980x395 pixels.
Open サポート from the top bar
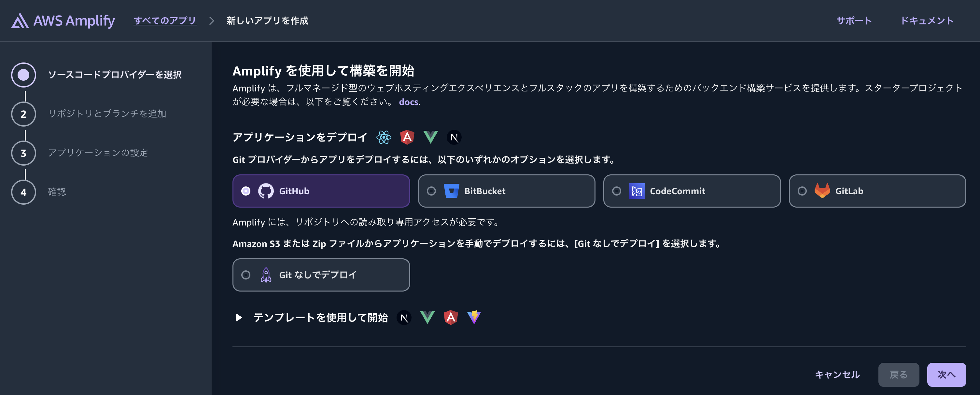(x=853, y=21)
